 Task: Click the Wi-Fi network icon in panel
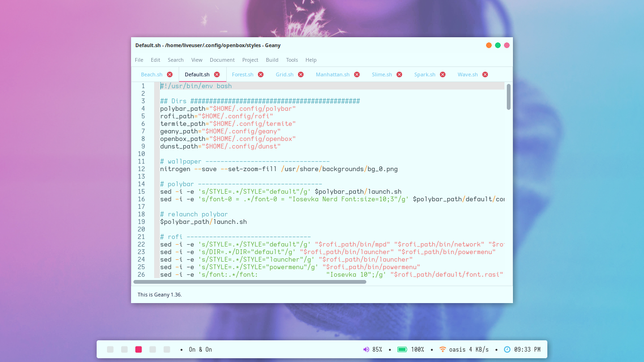click(x=442, y=349)
